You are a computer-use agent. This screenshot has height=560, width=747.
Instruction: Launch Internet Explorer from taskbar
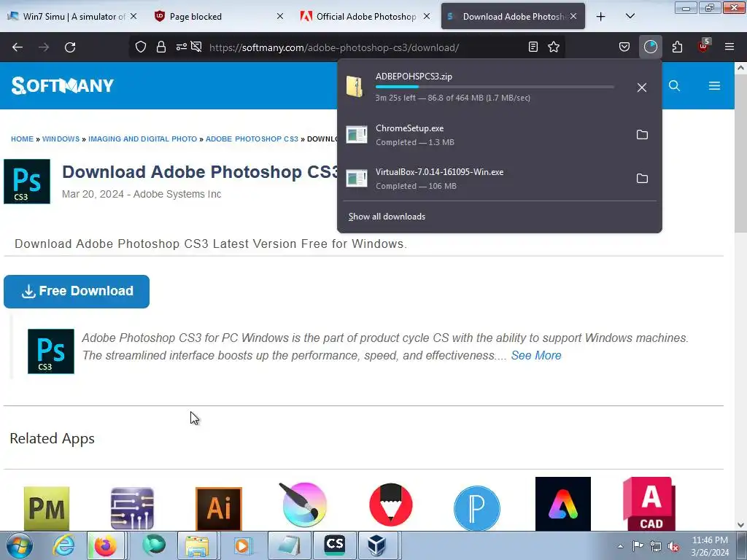click(63, 545)
